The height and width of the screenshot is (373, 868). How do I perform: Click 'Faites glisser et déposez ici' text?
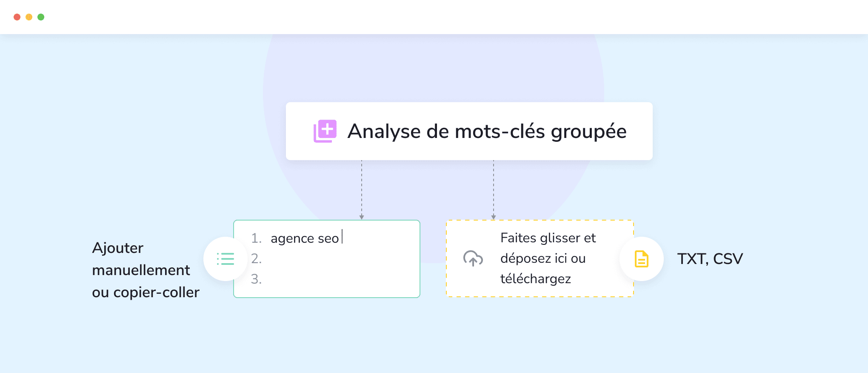[x=548, y=248]
